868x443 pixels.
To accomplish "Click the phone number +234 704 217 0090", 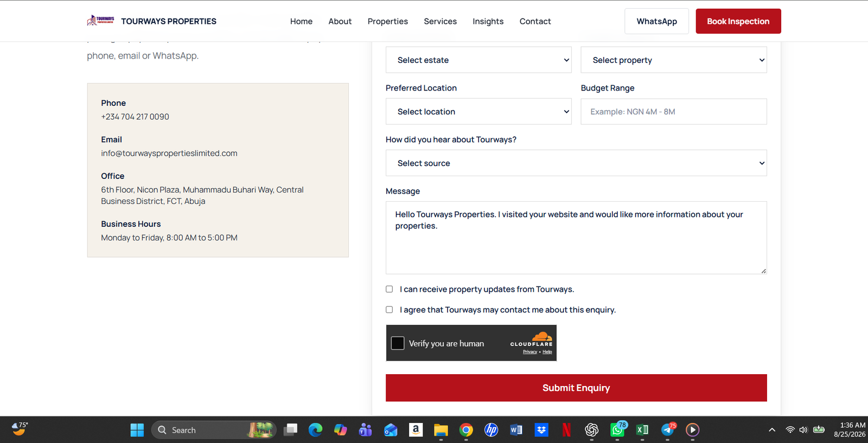I will (x=135, y=117).
